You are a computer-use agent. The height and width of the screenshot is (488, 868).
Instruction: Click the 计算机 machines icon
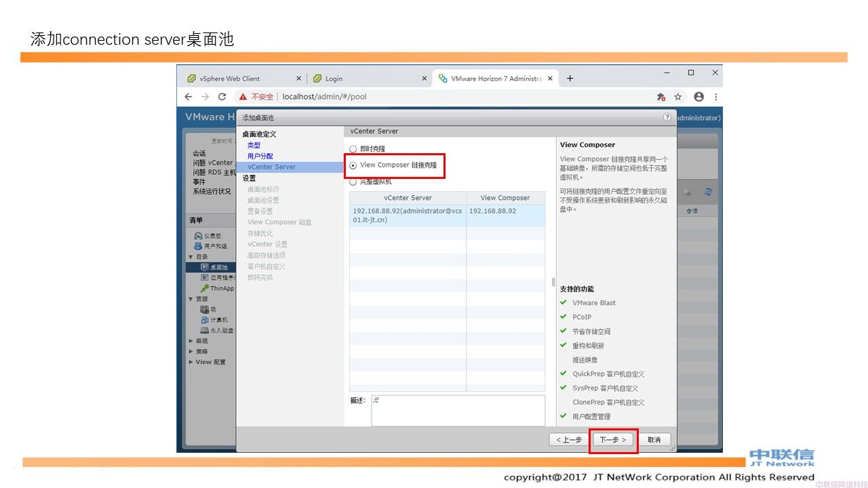(204, 319)
